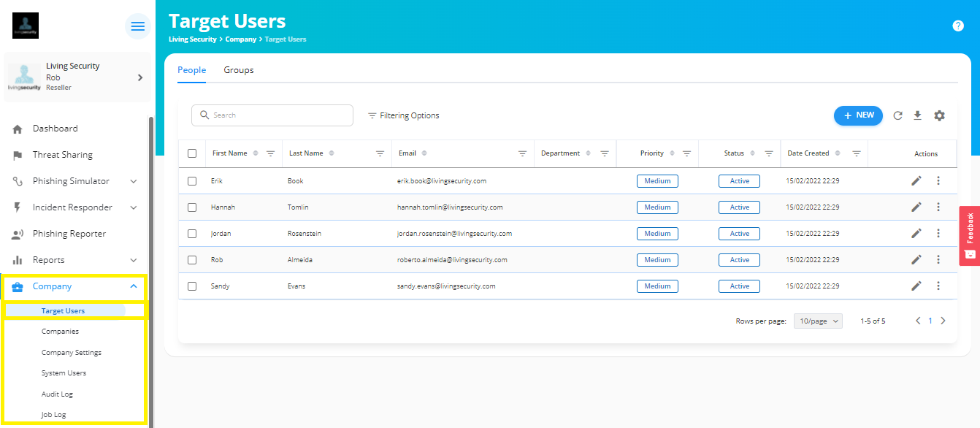Filter the Last Name column
This screenshot has height=428, width=980.
click(x=380, y=154)
